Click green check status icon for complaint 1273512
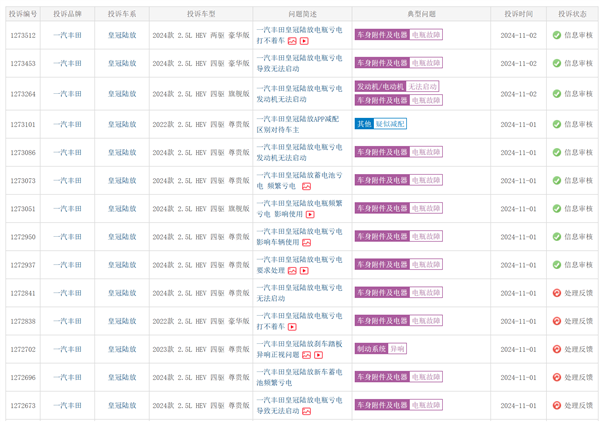This screenshot has height=422, width=600. (557, 35)
